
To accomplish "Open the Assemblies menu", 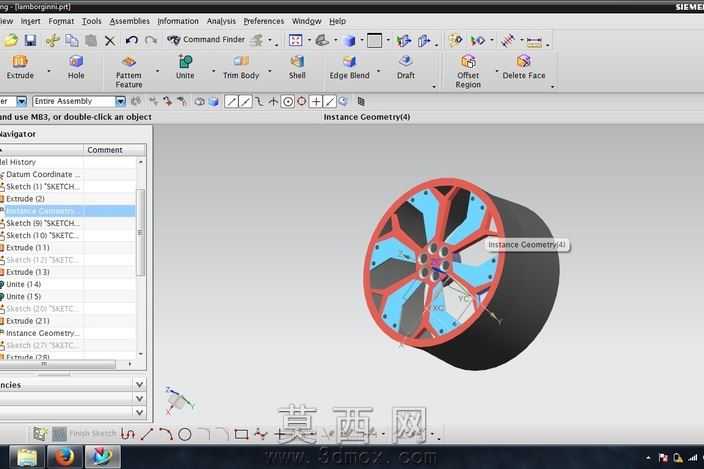I will tap(129, 21).
